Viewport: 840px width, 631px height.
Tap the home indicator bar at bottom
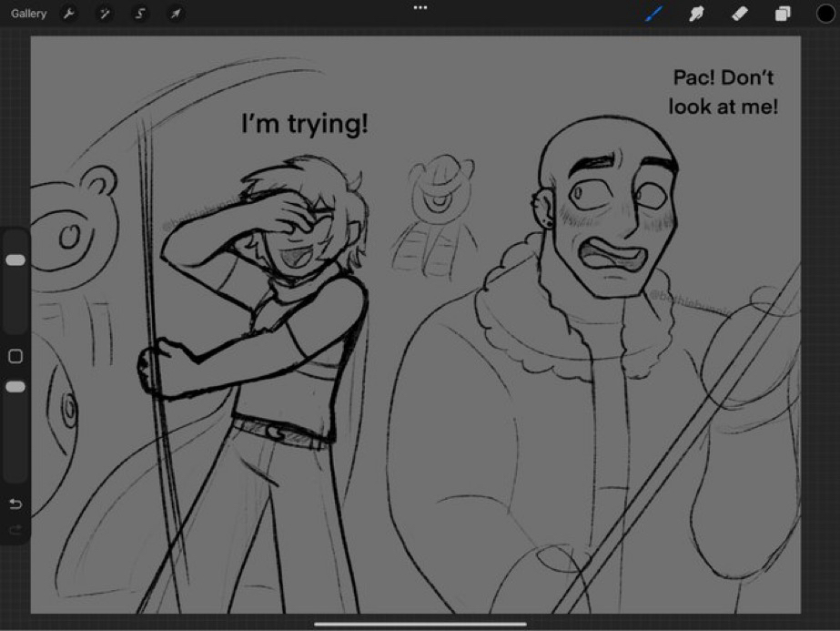click(420, 624)
